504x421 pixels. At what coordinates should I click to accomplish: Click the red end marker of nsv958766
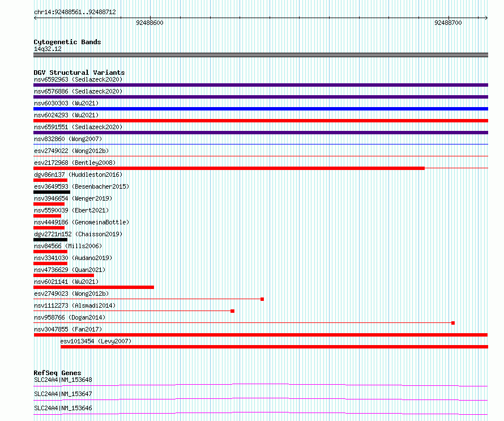click(453, 323)
